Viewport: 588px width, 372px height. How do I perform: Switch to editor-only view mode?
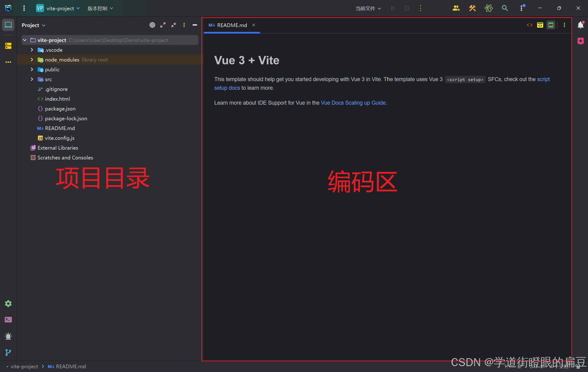coord(529,25)
